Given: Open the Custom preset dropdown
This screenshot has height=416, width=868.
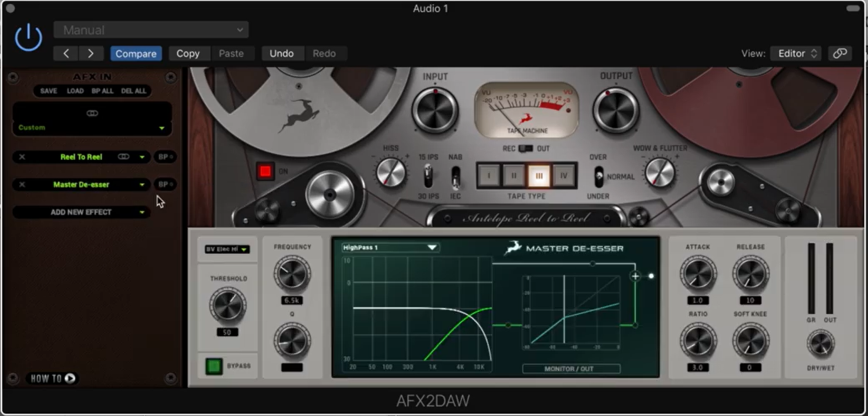Looking at the screenshot, I should pyautogui.click(x=92, y=128).
